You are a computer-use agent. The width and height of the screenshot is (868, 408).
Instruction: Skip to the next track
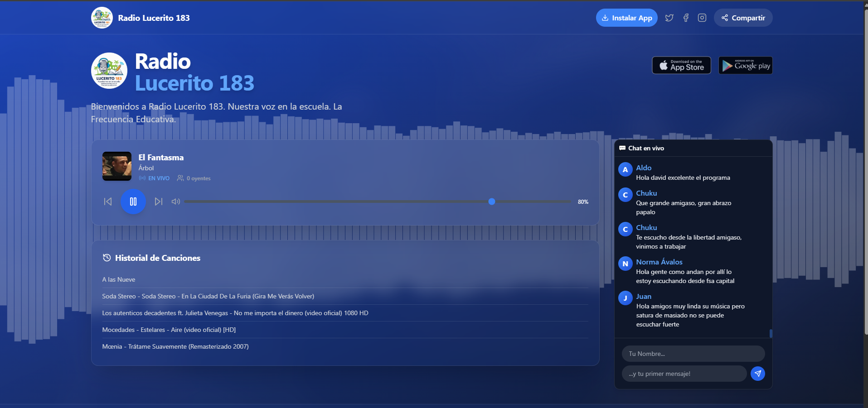click(158, 202)
